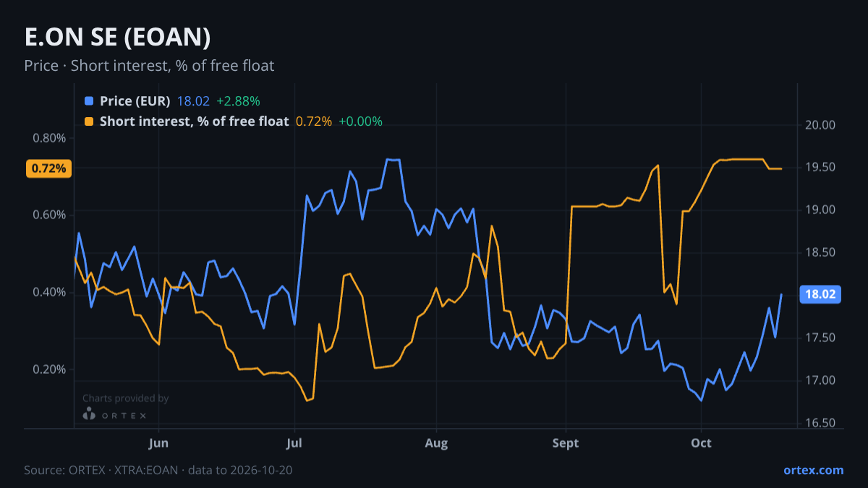Image resolution: width=868 pixels, height=488 pixels.
Task: Click the +0.00% short interest change value
Action: point(360,121)
